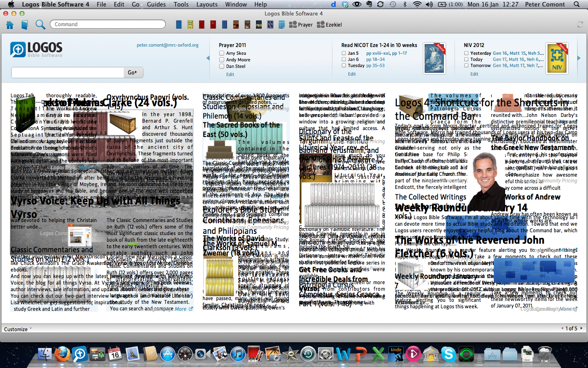The height and width of the screenshot is (368, 588).
Task: Show next reading plan cards
Action: point(579,58)
